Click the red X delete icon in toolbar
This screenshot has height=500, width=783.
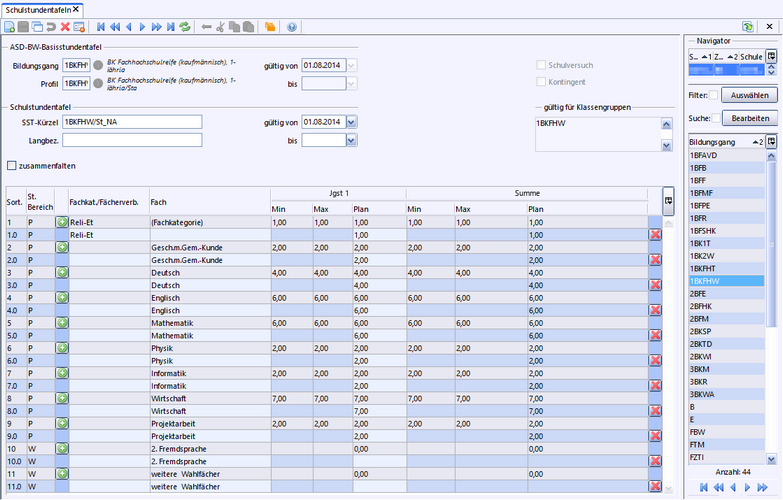coord(65,26)
